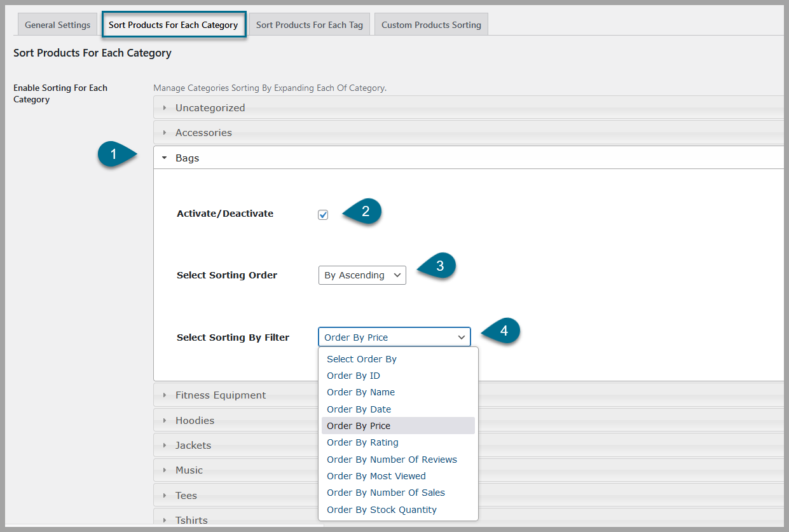The width and height of the screenshot is (789, 532).
Task: Expand the Uncategorized category
Action: (x=210, y=108)
